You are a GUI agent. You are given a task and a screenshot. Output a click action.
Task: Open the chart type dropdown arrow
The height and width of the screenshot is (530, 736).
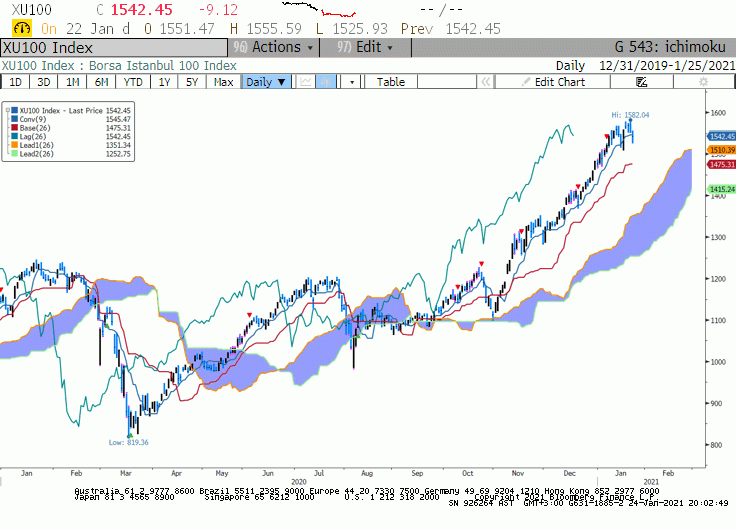point(352,82)
